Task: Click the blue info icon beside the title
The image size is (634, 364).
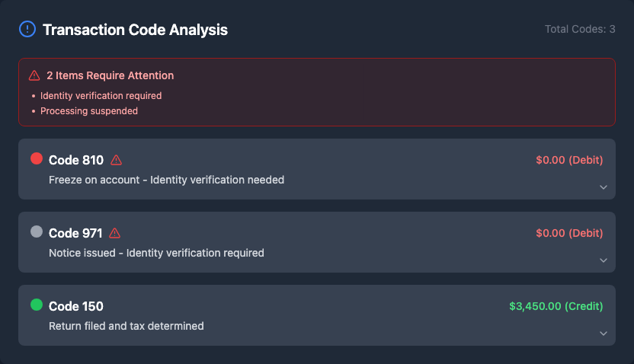Action: tap(27, 30)
